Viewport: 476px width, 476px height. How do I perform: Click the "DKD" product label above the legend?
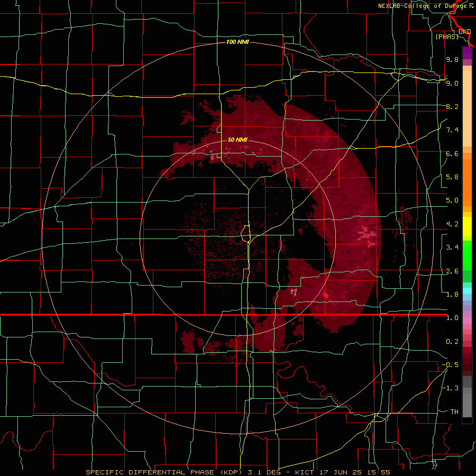tap(465, 32)
